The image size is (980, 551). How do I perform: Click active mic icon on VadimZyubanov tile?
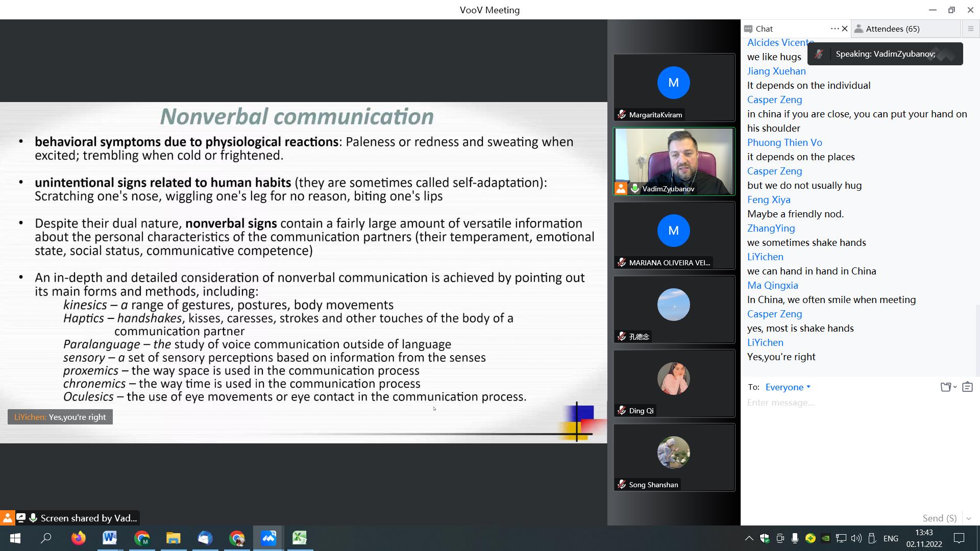634,189
